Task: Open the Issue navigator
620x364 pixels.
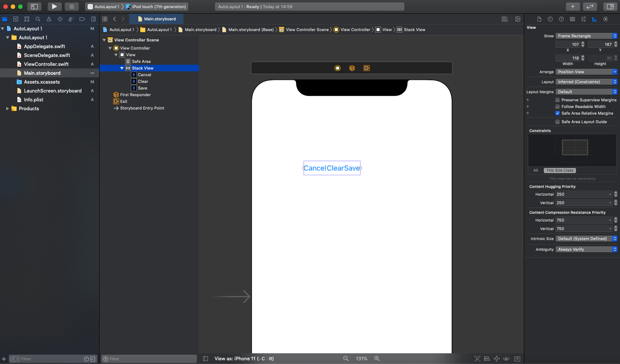Action: tap(49, 19)
